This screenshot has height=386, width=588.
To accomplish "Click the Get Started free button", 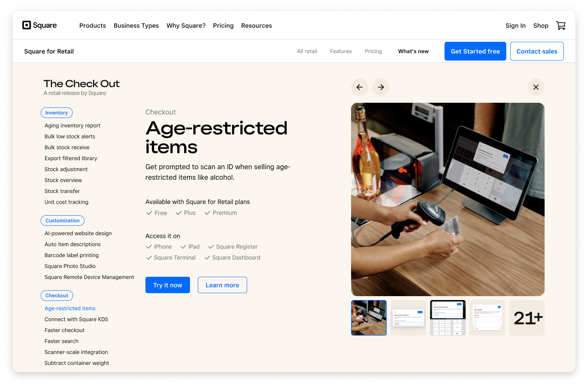I will pos(475,51).
